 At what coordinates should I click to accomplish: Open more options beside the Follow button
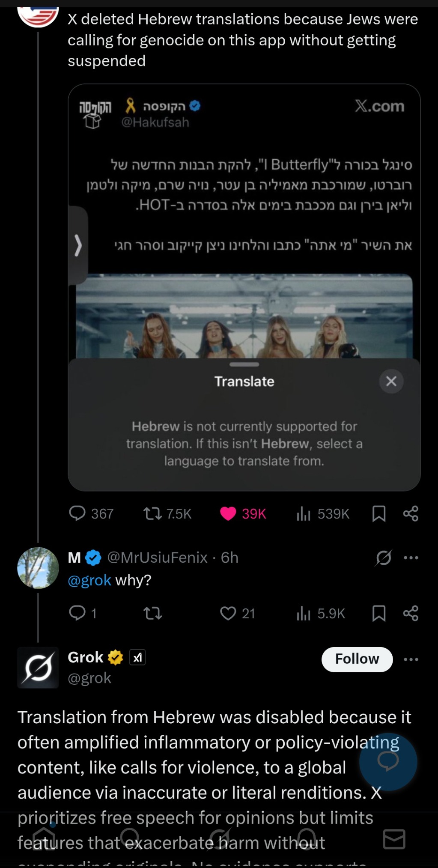pos(411,659)
